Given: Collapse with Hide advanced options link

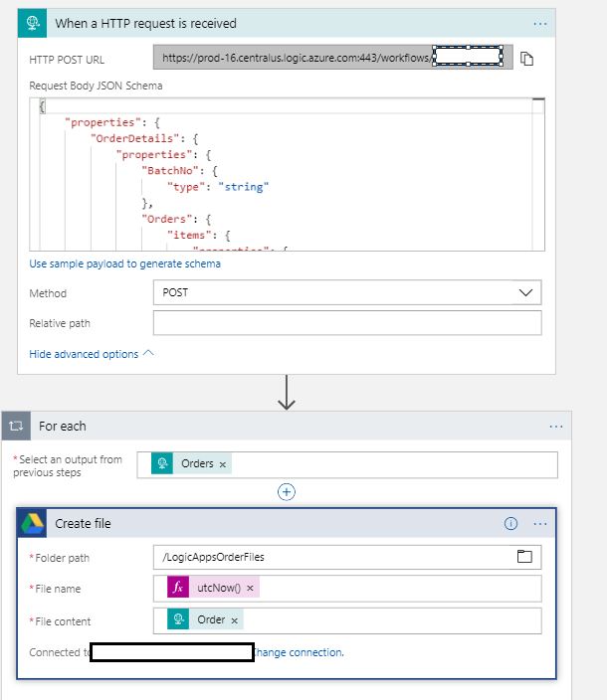Looking at the screenshot, I should pyautogui.click(x=92, y=354).
